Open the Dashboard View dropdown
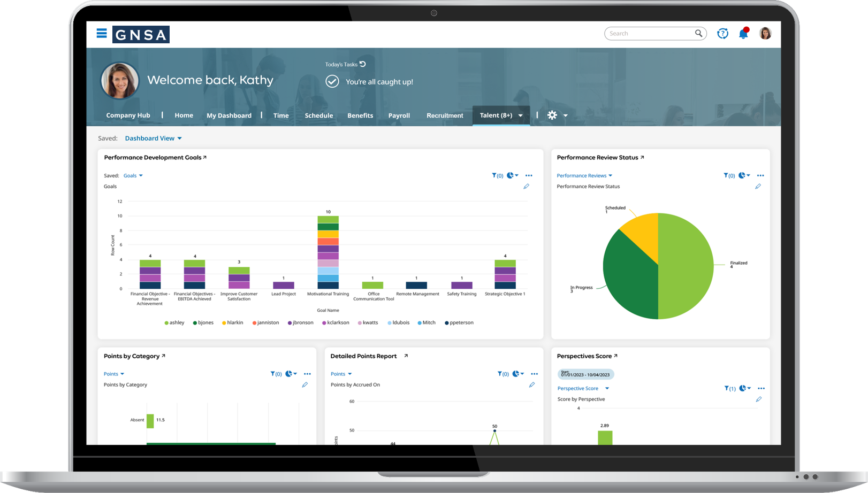 153,138
